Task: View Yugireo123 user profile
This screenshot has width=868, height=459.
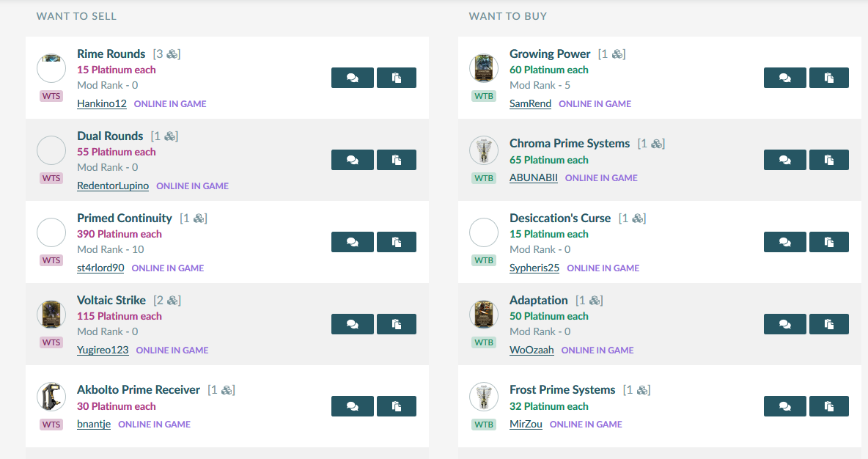Action: (103, 350)
